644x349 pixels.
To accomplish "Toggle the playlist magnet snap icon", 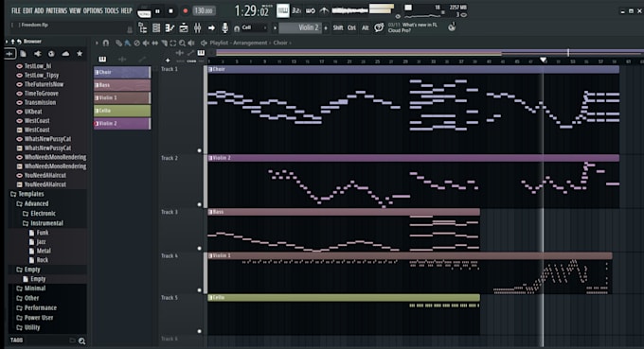I will tap(106, 43).
